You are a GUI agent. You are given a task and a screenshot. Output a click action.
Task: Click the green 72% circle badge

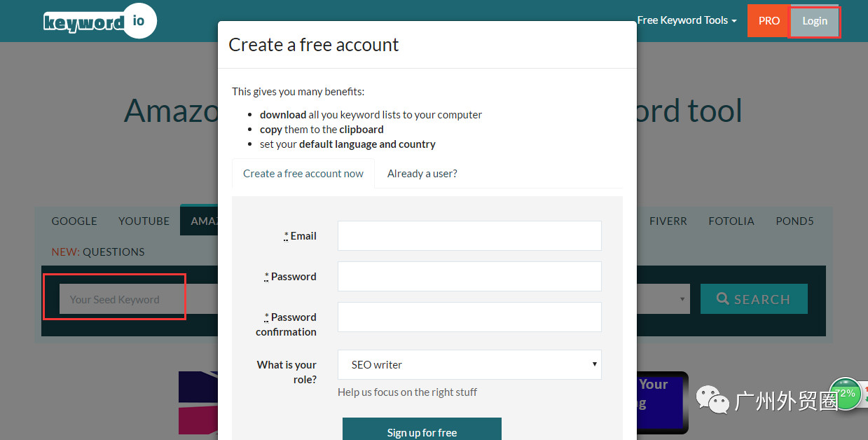846,394
